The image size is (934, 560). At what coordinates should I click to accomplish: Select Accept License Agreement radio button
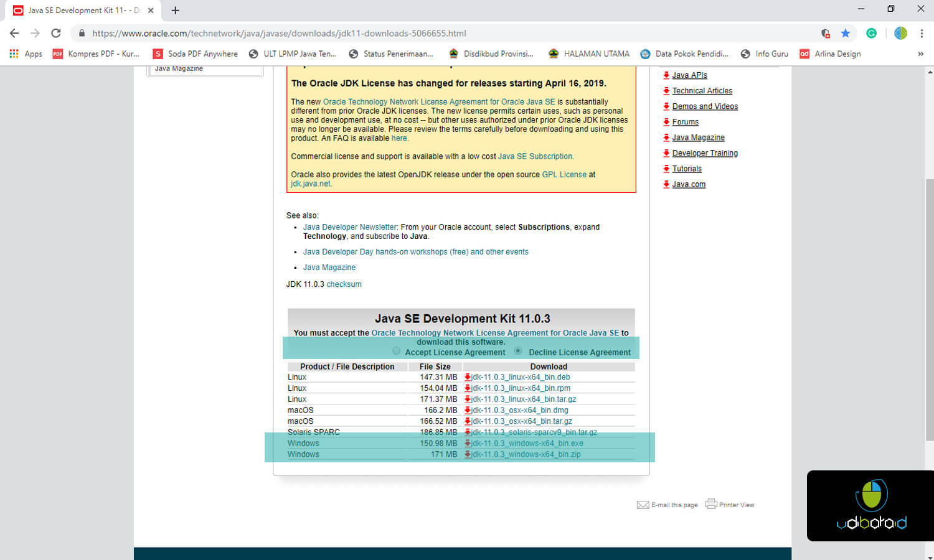[397, 351]
